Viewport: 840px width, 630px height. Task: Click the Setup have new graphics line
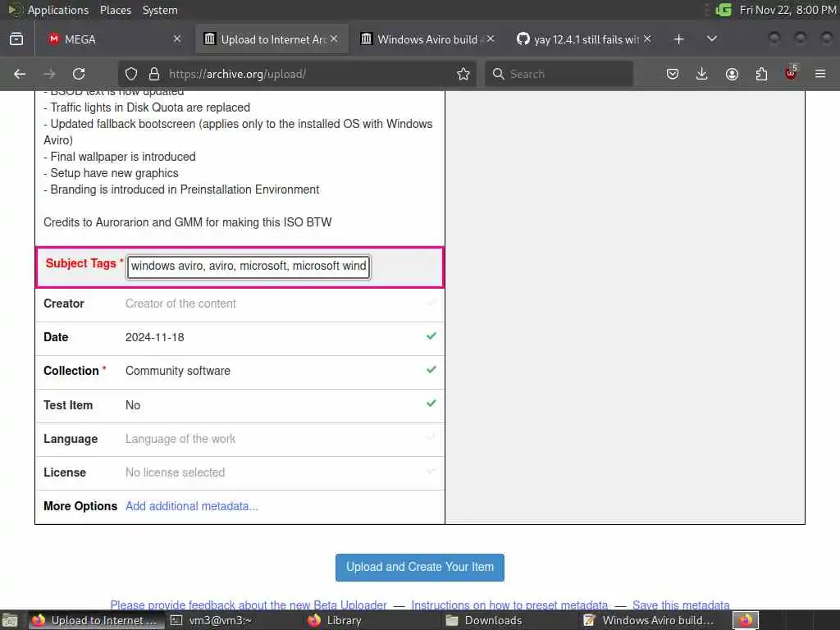[x=112, y=173]
